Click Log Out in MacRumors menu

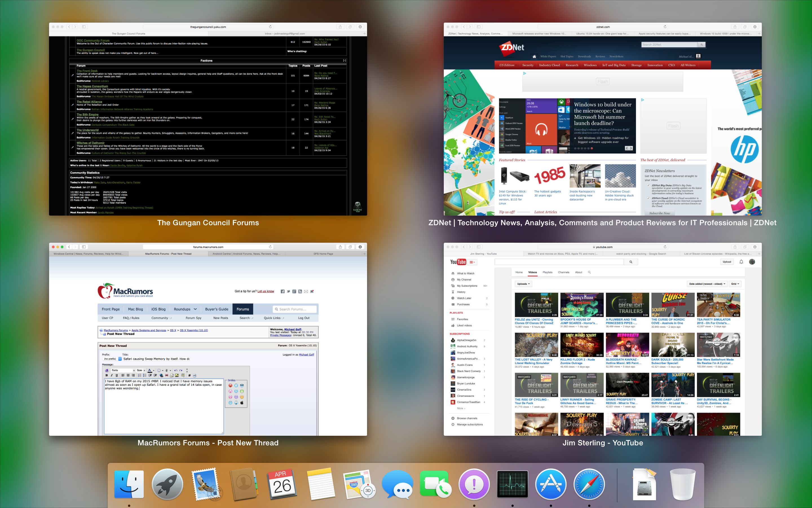pos(304,318)
